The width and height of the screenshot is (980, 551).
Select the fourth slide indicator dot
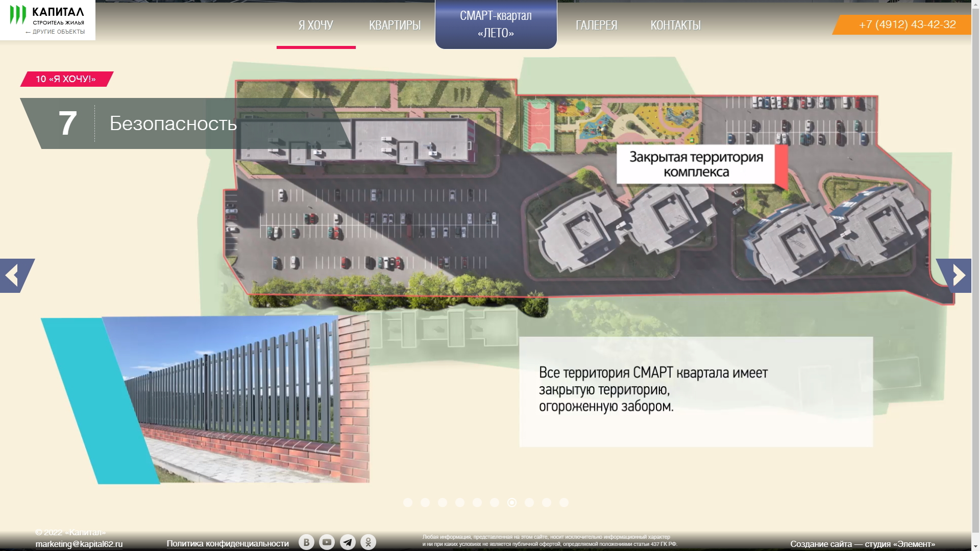460,503
